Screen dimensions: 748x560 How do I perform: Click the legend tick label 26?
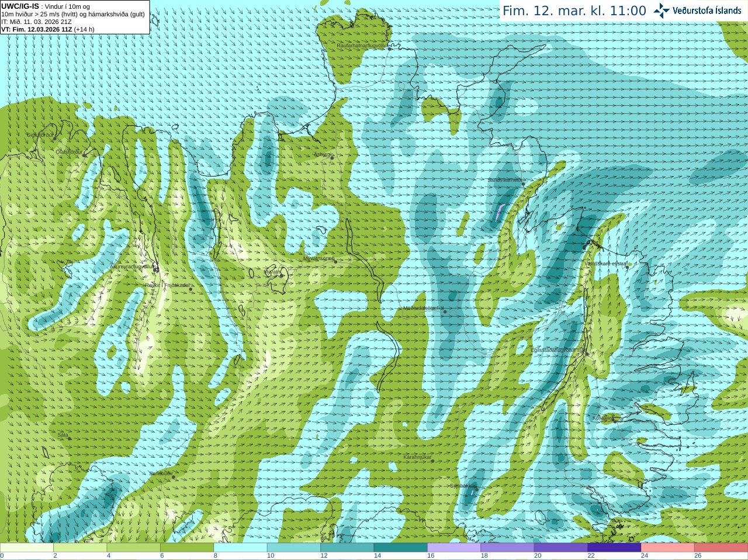pos(698,556)
